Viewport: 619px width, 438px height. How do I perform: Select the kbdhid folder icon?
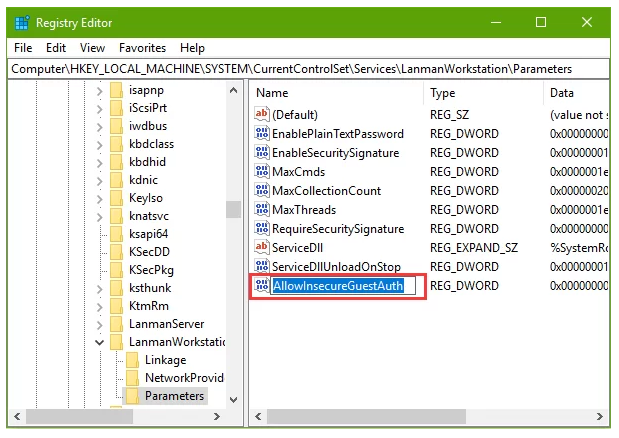click(x=116, y=162)
